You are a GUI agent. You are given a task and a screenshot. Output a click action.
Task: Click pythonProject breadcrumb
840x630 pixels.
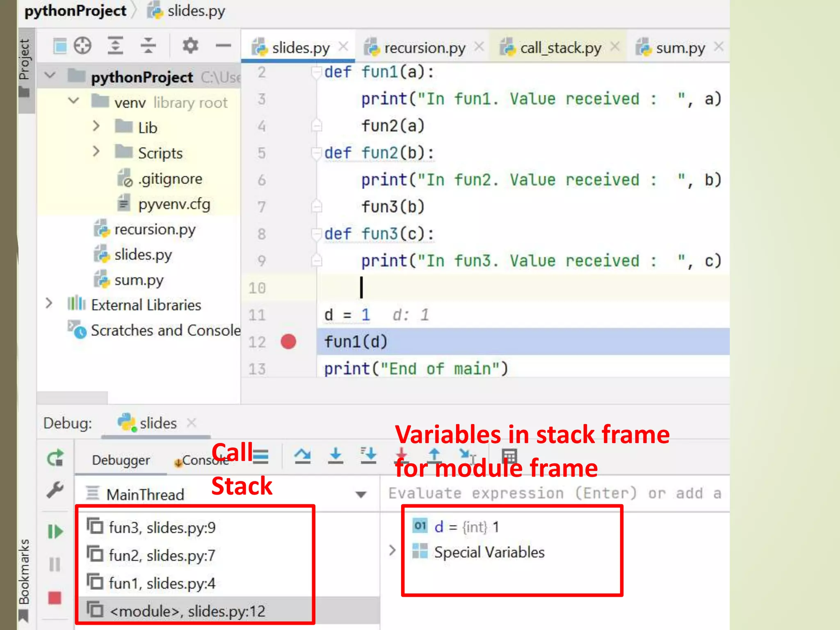tap(75, 11)
